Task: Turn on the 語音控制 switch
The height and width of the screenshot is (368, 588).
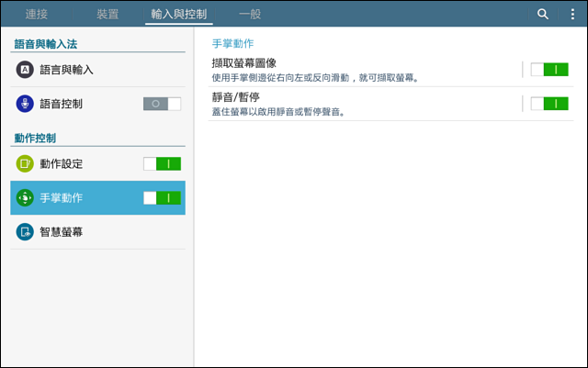Action: (x=162, y=104)
